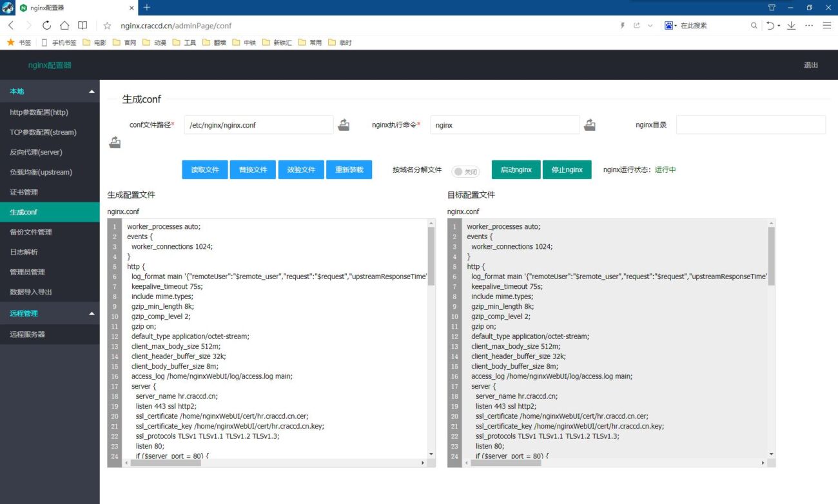This screenshot has width=838, height=504.
Task: Click the standalone picker icon below the conf path row
Action: click(115, 142)
